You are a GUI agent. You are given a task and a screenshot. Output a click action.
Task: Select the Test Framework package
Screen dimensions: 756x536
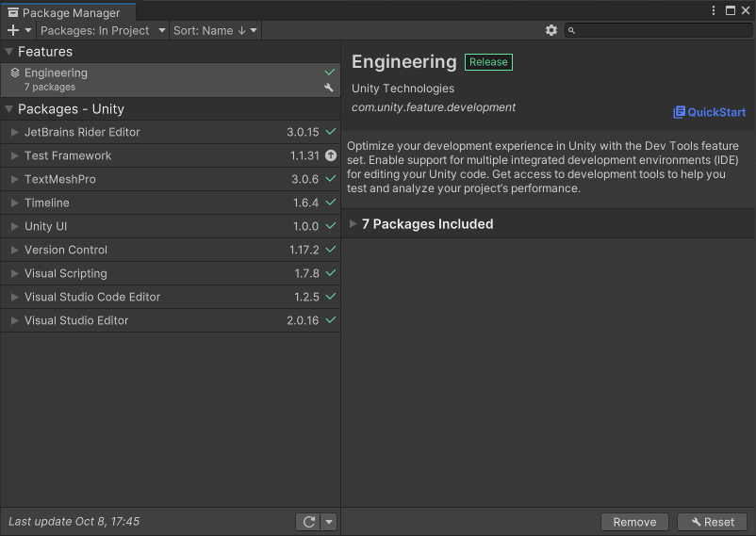pyautogui.click(x=171, y=155)
